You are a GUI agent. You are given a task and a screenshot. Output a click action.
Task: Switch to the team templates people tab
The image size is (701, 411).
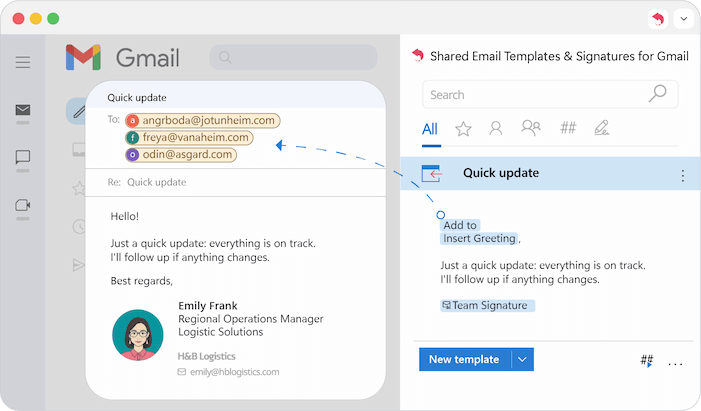[x=531, y=128]
